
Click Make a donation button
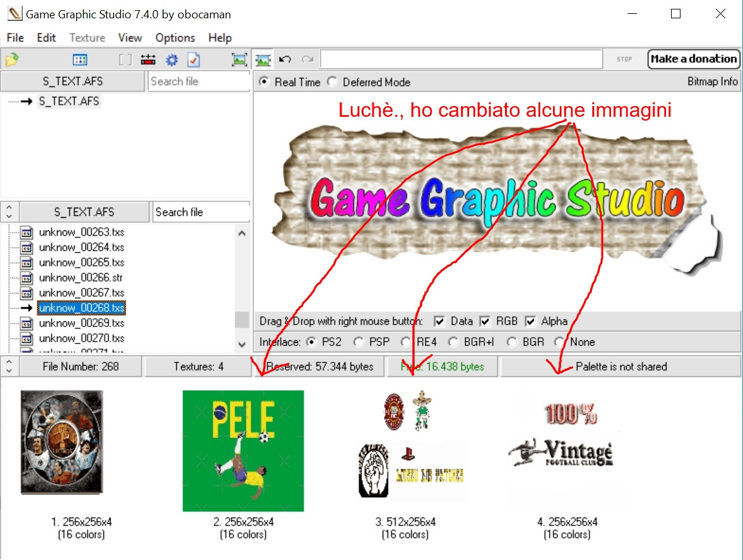click(694, 59)
